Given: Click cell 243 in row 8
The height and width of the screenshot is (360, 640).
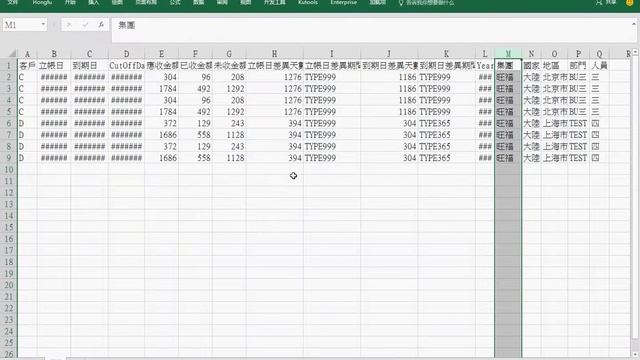Looking at the screenshot, I should (229, 147).
